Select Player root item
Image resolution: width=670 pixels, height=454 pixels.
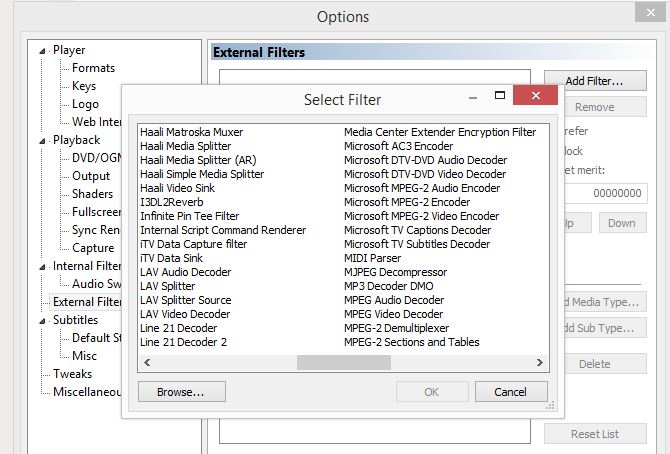[x=69, y=50]
